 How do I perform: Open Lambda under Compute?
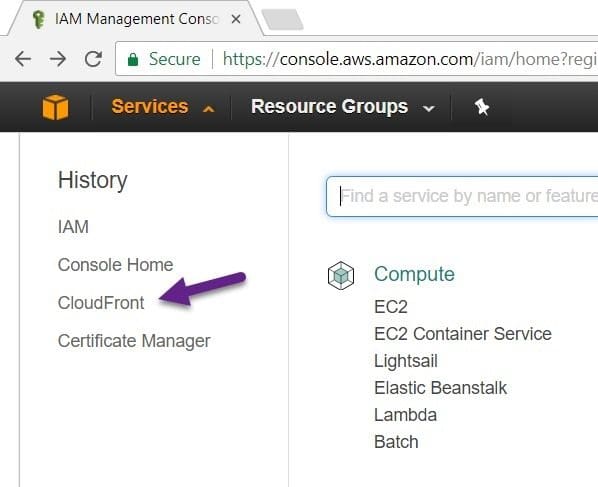(x=405, y=415)
